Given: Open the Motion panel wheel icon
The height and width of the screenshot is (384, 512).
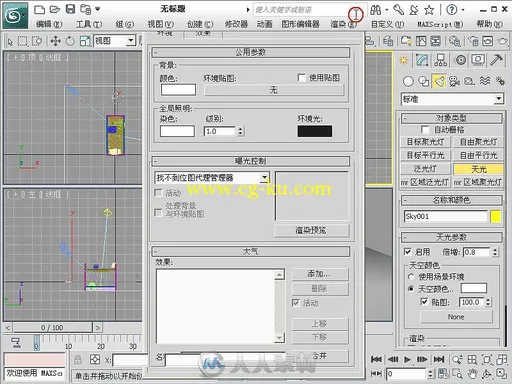Looking at the screenshot, I should point(461,60).
